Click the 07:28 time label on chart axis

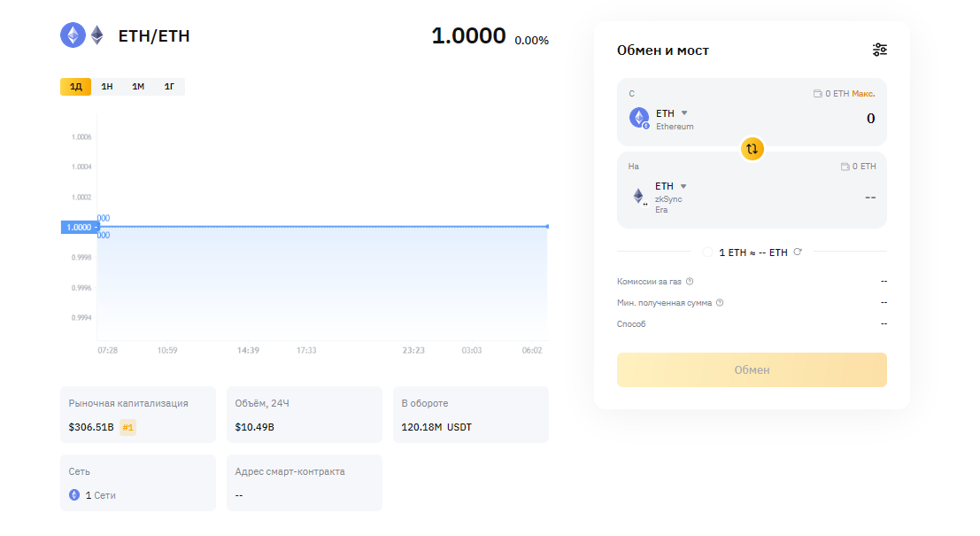coord(107,350)
